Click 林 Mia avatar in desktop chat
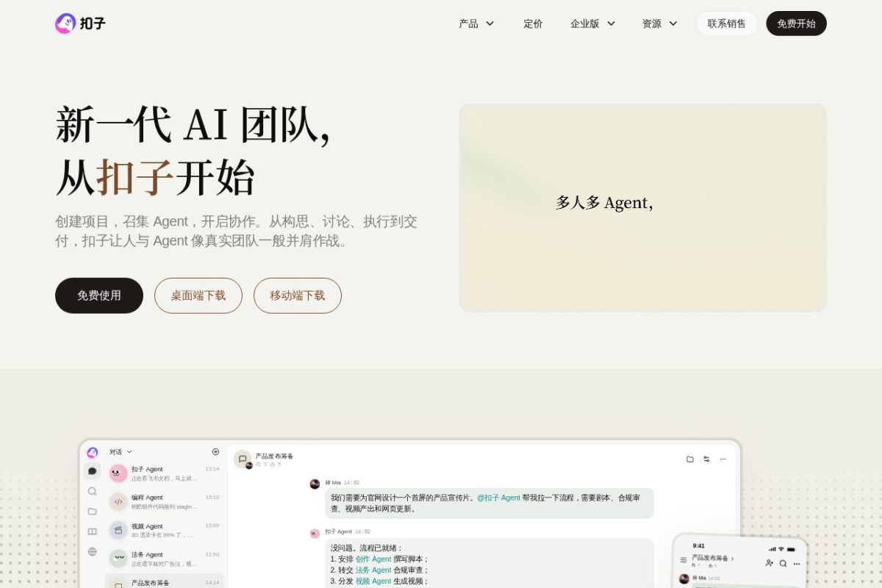Image resolution: width=882 pixels, height=588 pixels. 315,484
